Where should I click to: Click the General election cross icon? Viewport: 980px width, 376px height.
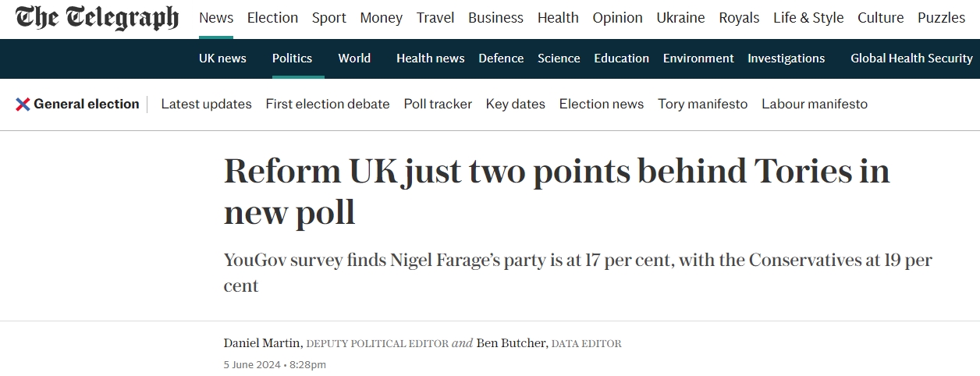coord(23,104)
